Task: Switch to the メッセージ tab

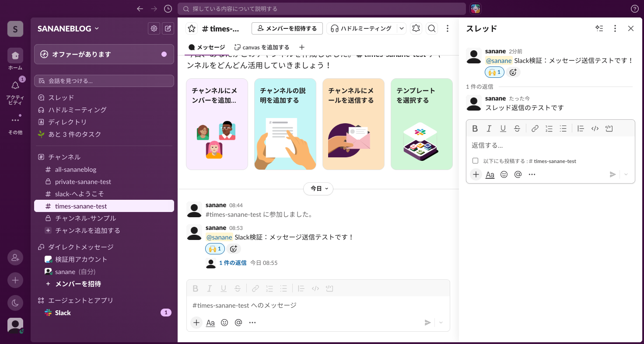Action: (x=206, y=47)
